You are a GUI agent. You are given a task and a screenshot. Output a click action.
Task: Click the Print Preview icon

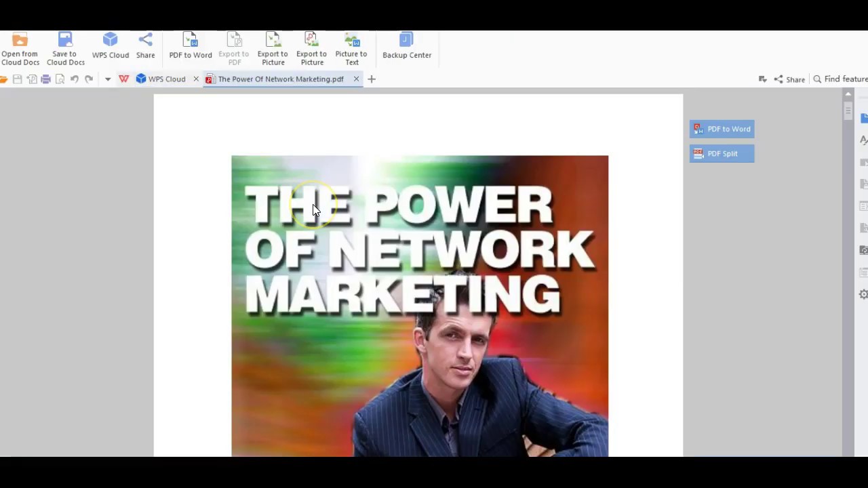coord(60,79)
